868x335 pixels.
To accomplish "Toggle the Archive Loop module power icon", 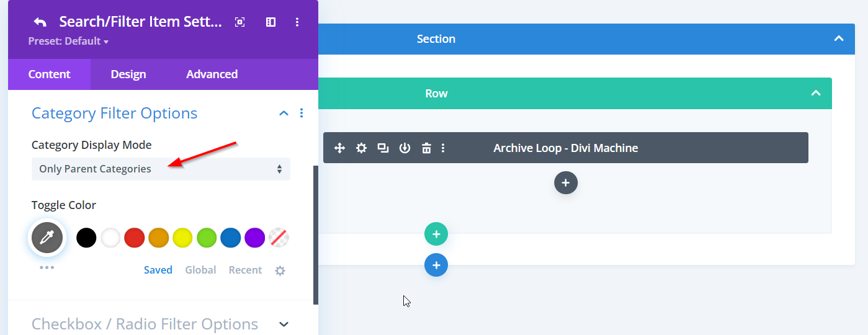I will pyautogui.click(x=405, y=148).
